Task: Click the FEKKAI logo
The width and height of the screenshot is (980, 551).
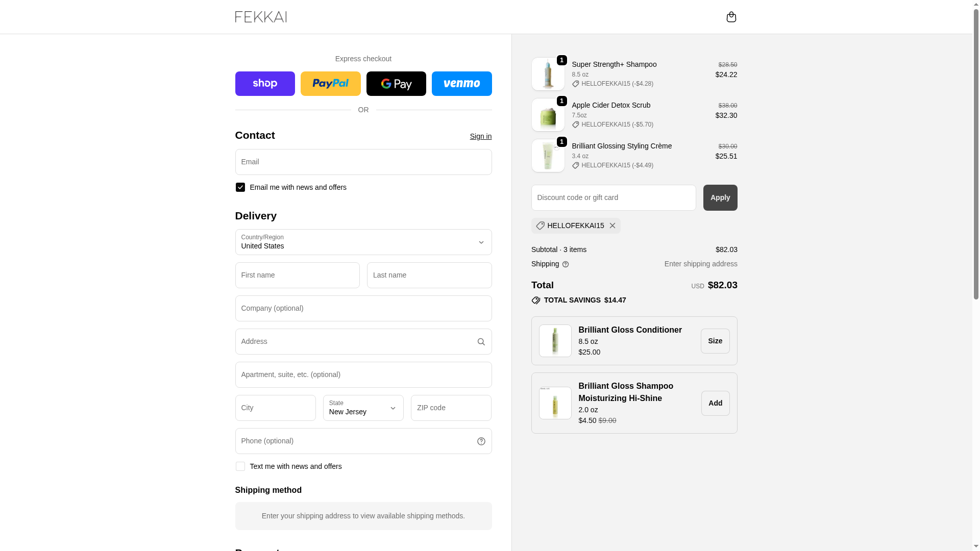Action: pos(261,17)
